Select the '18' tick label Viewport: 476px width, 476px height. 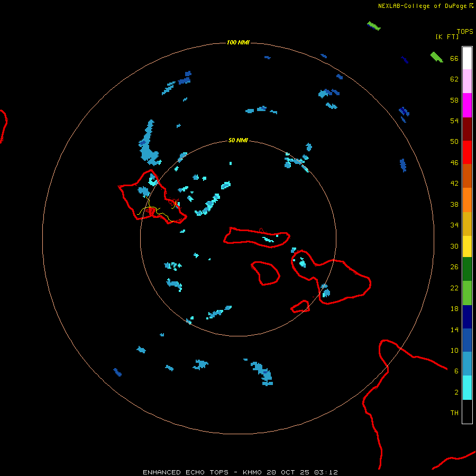454,309
